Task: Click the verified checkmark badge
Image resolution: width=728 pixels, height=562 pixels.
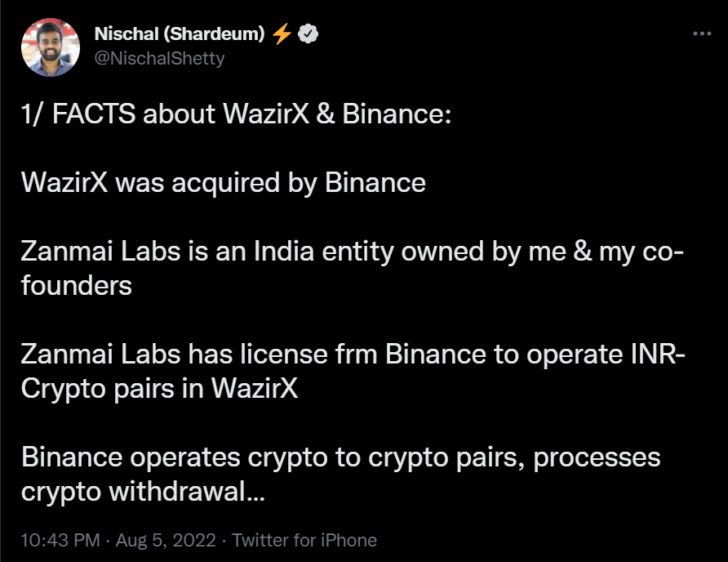Action: tap(308, 34)
